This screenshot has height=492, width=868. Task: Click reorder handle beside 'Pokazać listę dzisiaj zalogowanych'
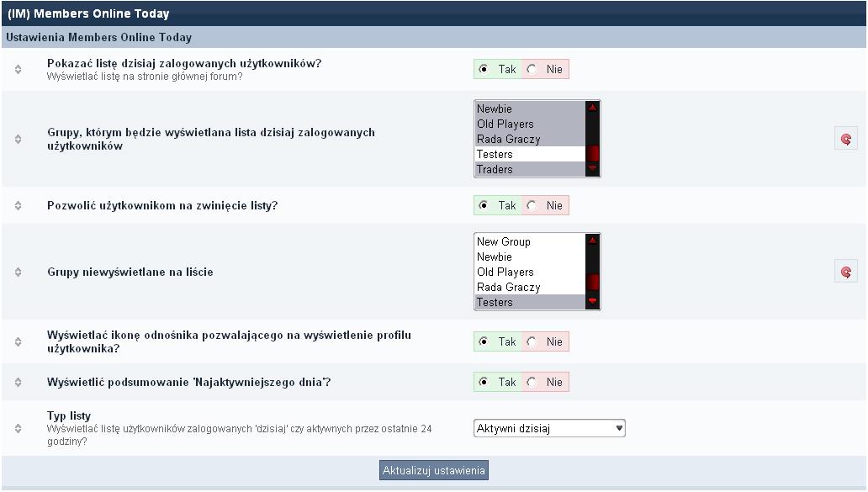pyautogui.click(x=19, y=69)
